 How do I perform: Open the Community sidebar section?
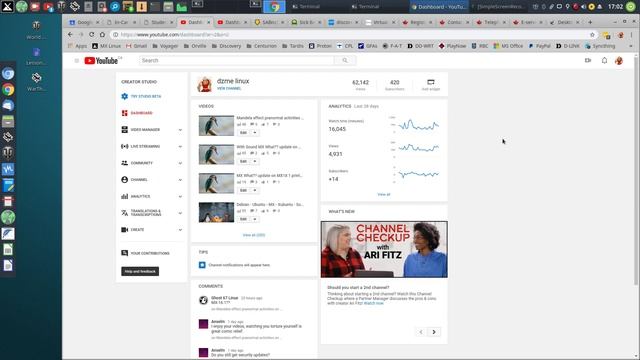(x=141, y=163)
